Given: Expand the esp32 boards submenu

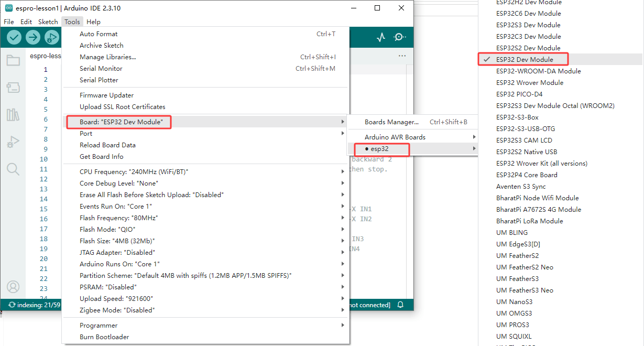Looking at the screenshot, I should [x=413, y=149].
